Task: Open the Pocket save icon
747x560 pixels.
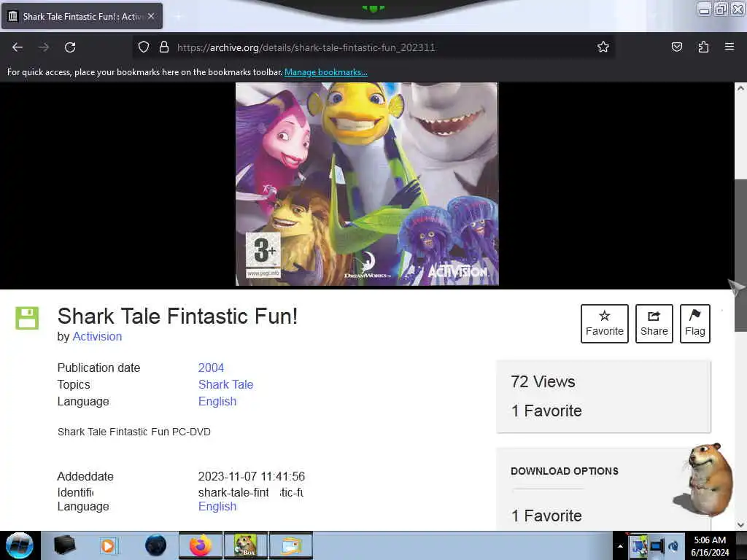Action: tap(676, 47)
